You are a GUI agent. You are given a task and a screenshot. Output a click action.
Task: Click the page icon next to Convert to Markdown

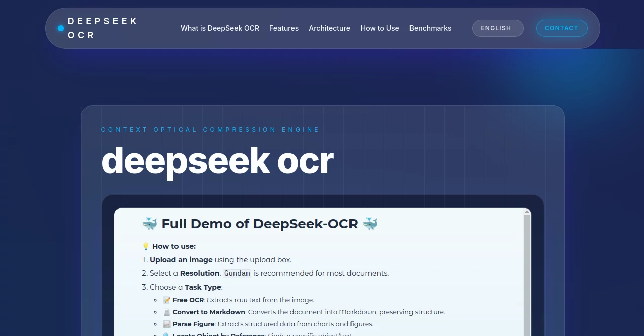(167, 312)
